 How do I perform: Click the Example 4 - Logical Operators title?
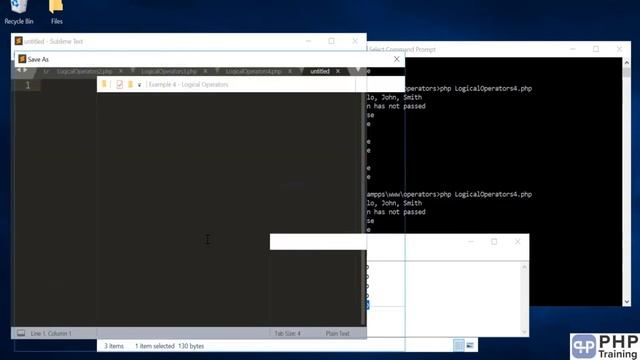click(x=188, y=84)
